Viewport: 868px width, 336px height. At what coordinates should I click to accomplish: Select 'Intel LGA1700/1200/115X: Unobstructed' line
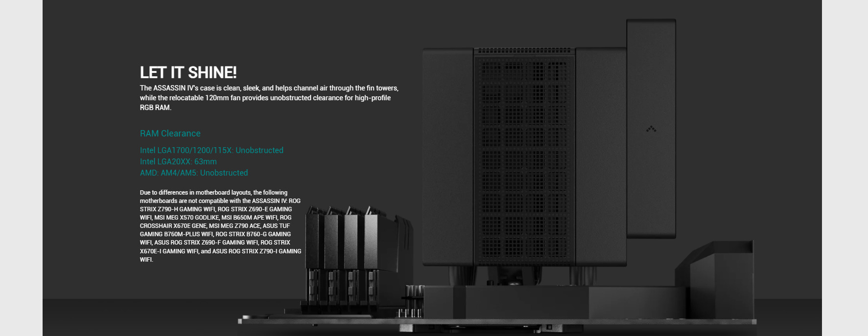[211, 150]
